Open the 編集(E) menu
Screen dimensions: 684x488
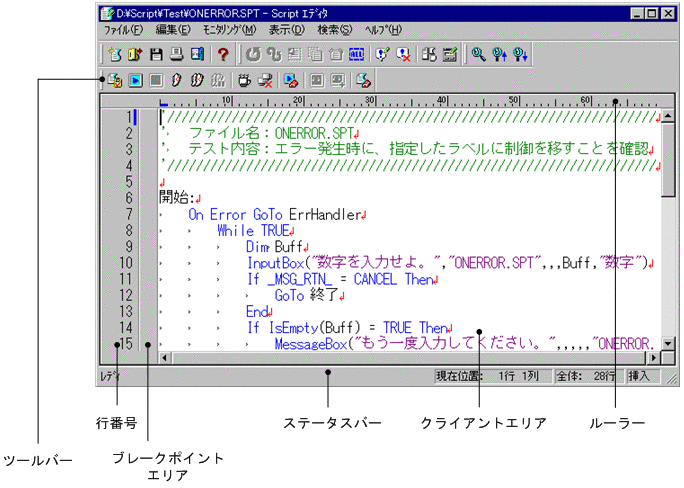pos(173,30)
